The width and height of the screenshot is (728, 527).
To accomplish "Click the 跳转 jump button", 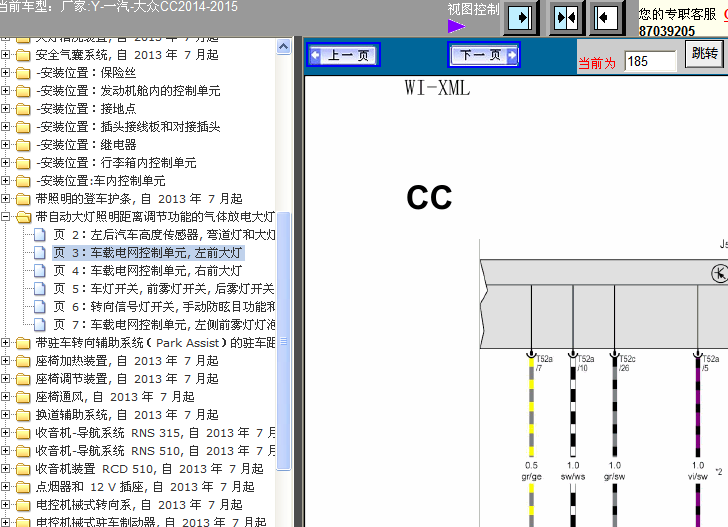I will [x=704, y=54].
